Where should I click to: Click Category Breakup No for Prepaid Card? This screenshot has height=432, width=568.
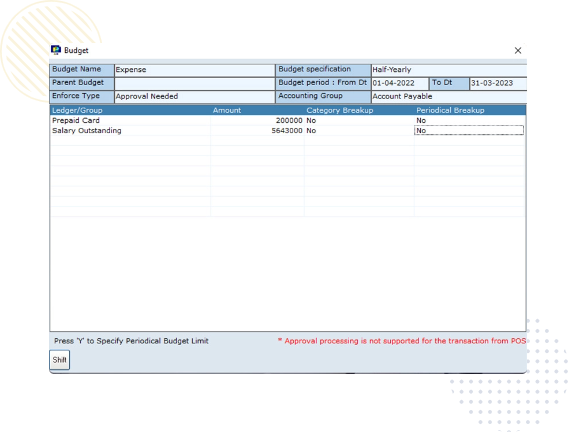click(x=359, y=121)
